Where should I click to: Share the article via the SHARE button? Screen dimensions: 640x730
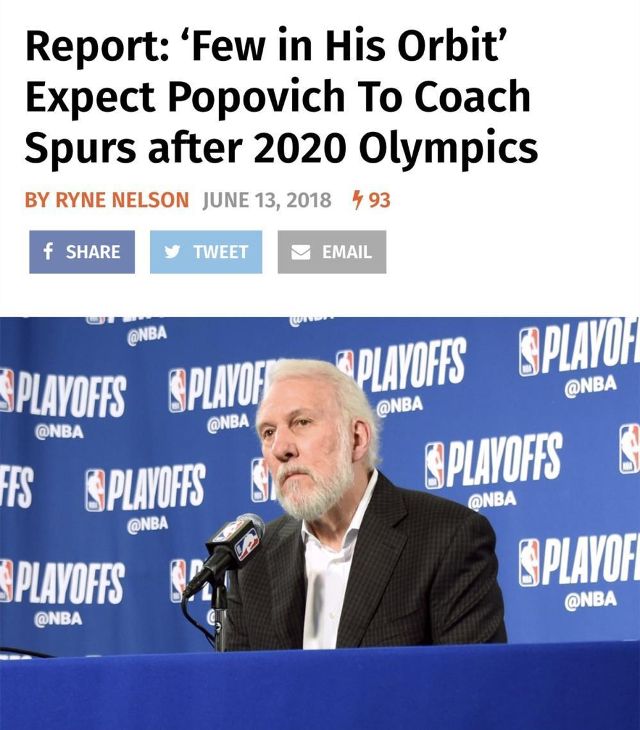82,252
